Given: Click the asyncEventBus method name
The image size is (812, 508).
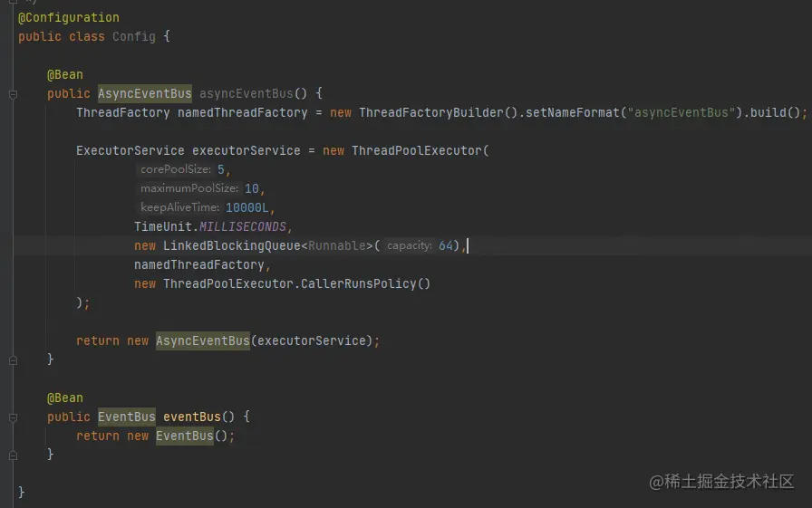Looking at the screenshot, I should (246, 93).
